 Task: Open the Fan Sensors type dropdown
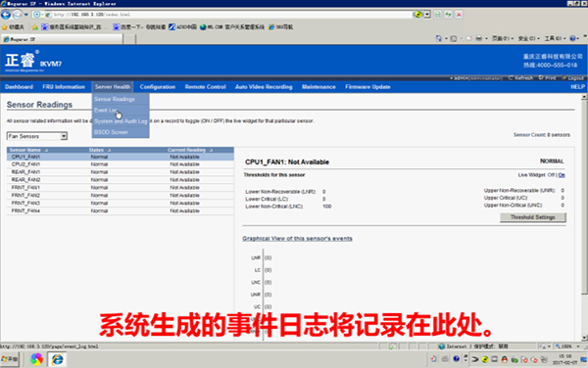[x=37, y=136]
